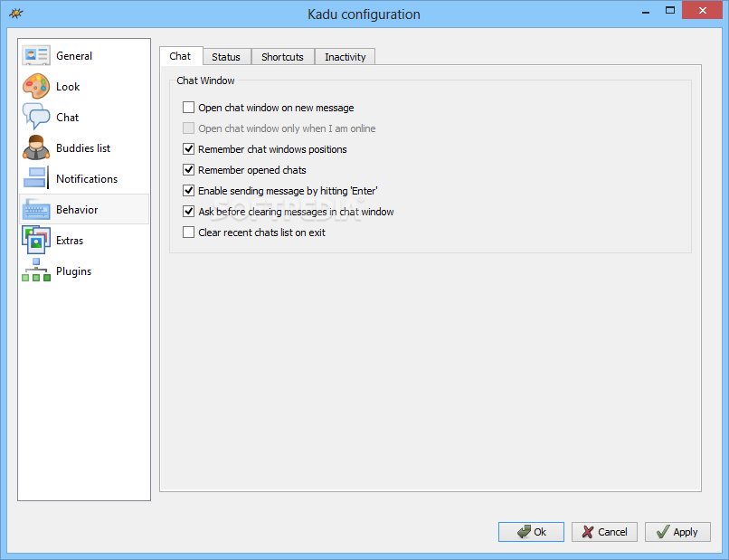Select the Plugins network tree icon

(x=36, y=271)
